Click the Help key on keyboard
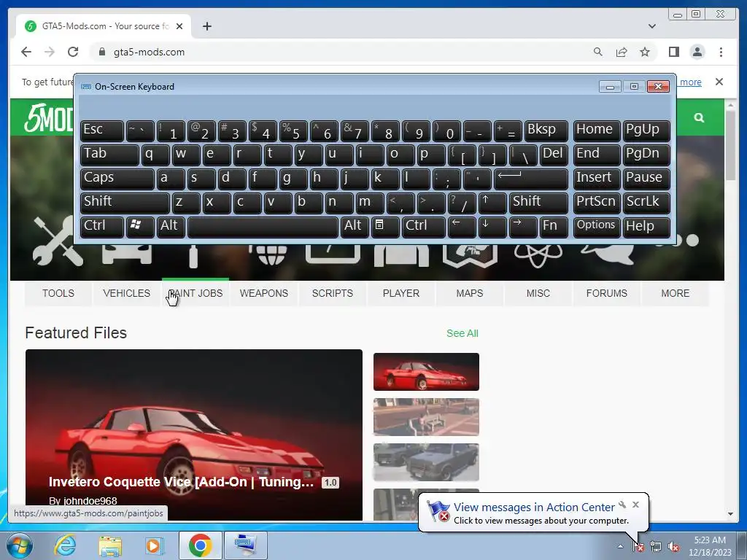The image size is (747, 560). tap(646, 226)
